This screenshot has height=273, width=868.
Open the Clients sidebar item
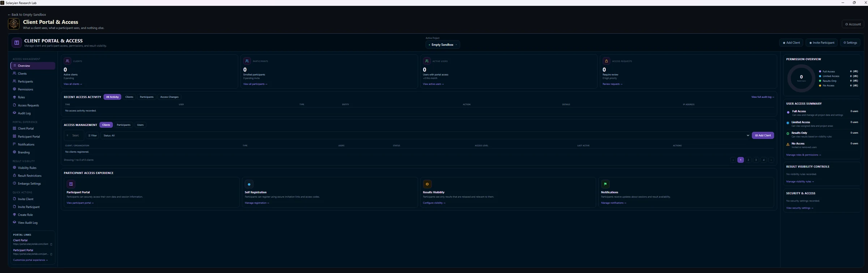(x=33, y=73)
